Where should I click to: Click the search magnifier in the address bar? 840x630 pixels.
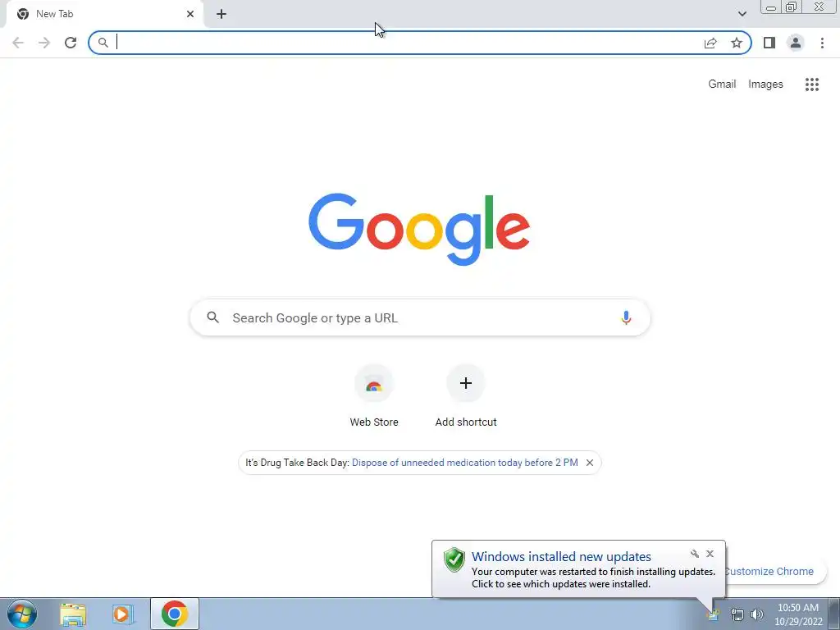pos(103,43)
